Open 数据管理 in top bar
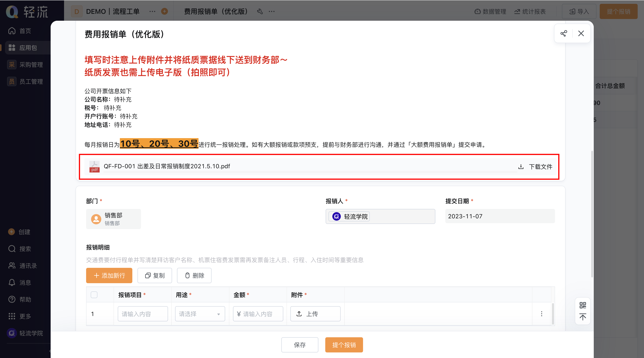Viewport: 644px width, 358px height. (490, 12)
